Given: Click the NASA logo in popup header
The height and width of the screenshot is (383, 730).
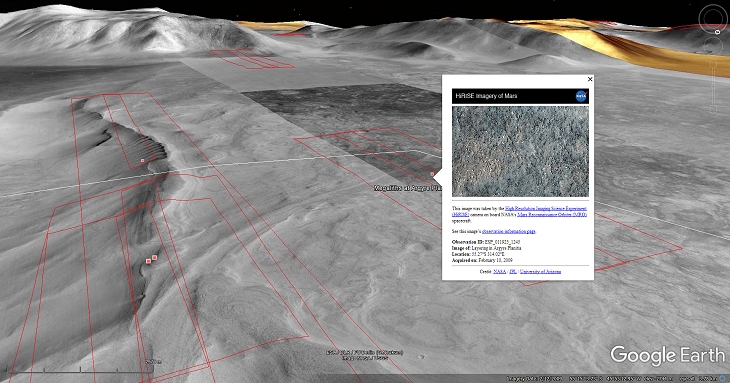Looking at the screenshot, I should (x=581, y=96).
